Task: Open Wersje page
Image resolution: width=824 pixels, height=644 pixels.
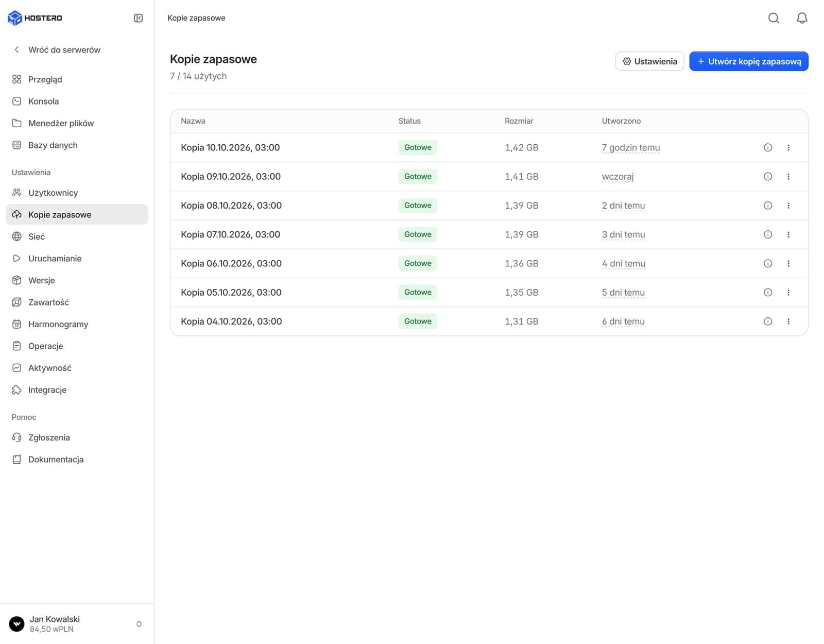Action: pos(77,280)
